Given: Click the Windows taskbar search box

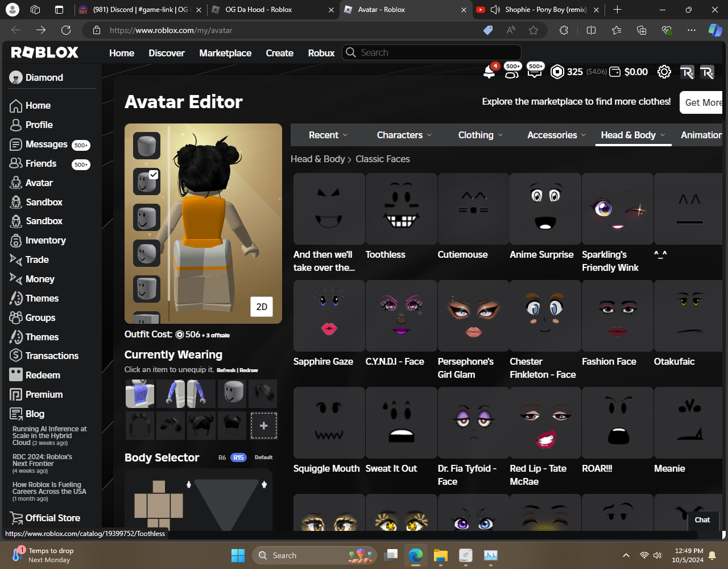Looking at the screenshot, I should click(x=315, y=555).
